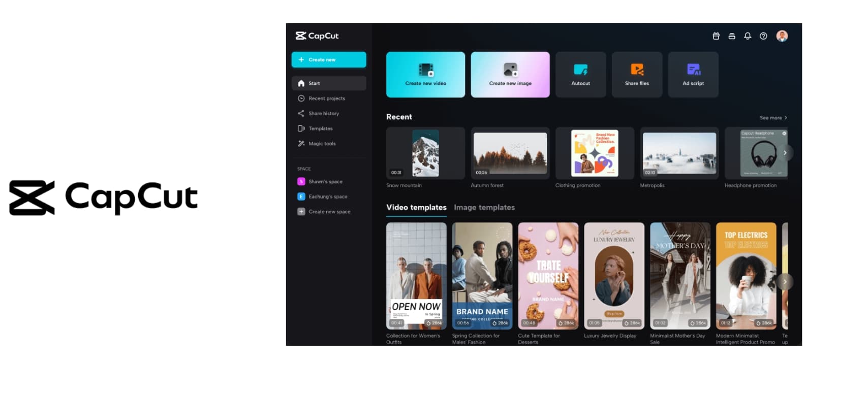Click the templates row next arrow
868x396 pixels.
tap(785, 282)
